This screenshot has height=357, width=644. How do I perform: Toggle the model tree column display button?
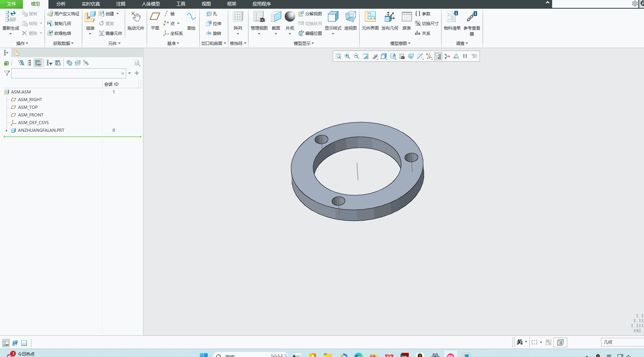(38, 63)
